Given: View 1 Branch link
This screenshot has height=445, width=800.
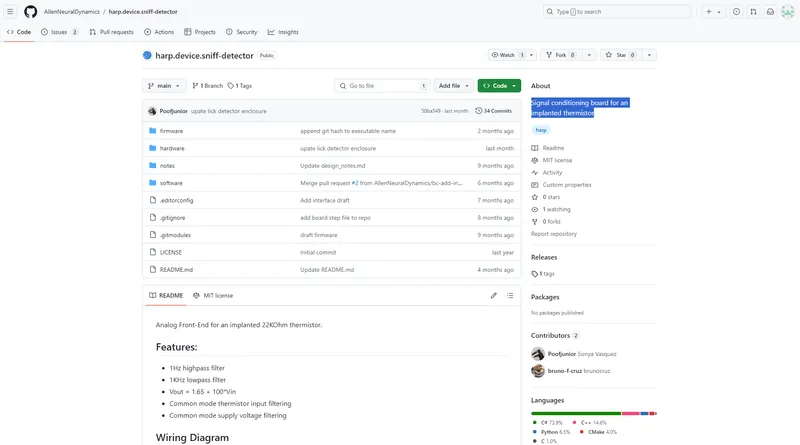Looking at the screenshot, I should [208, 86].
